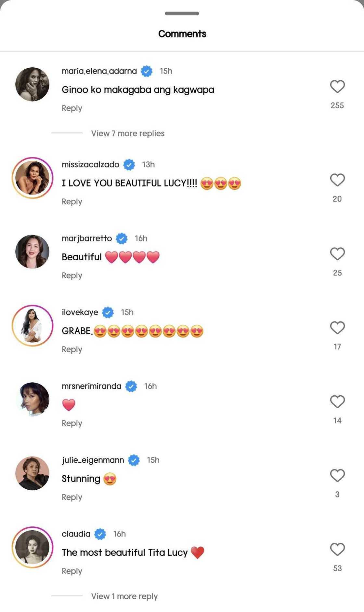Open claudia's story from her avatar

(x=32, y=547)
